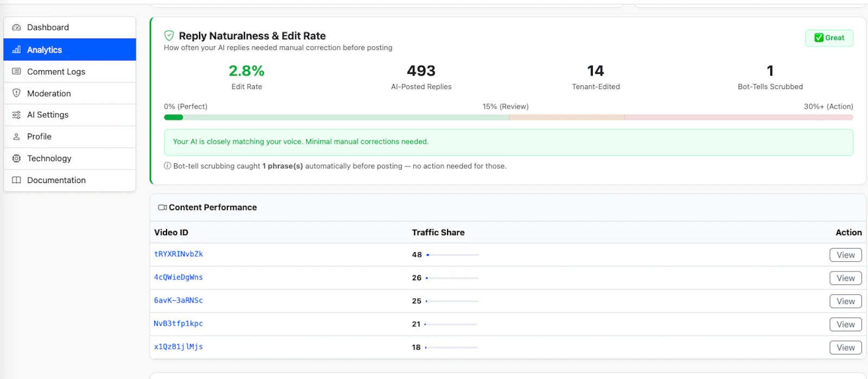868x379 pixels.
Task: Click the green checkmark icon in the Great badge
Action: pyautogui.click(x=819, y=38)
